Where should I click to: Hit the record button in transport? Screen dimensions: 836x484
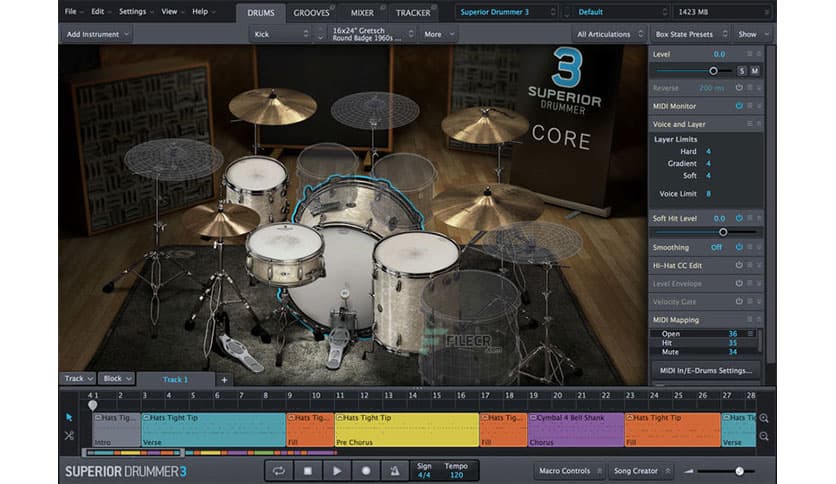coord(366,471)
